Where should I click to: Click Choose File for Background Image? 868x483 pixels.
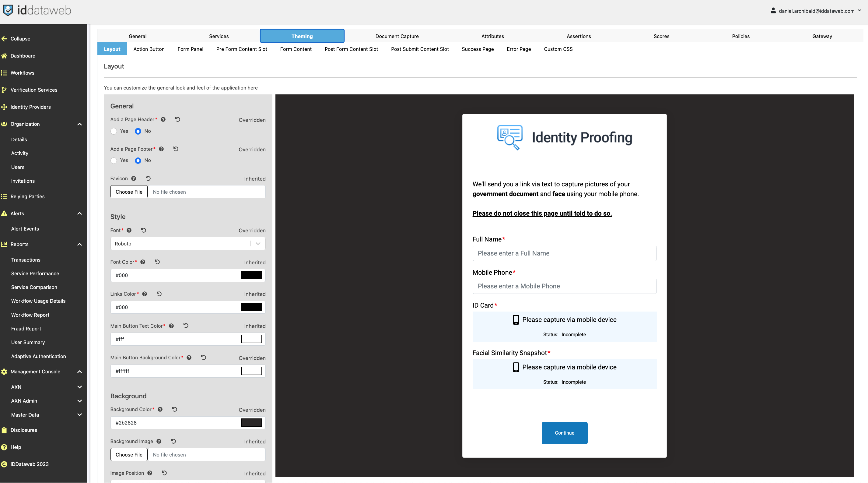click(129, 455)
